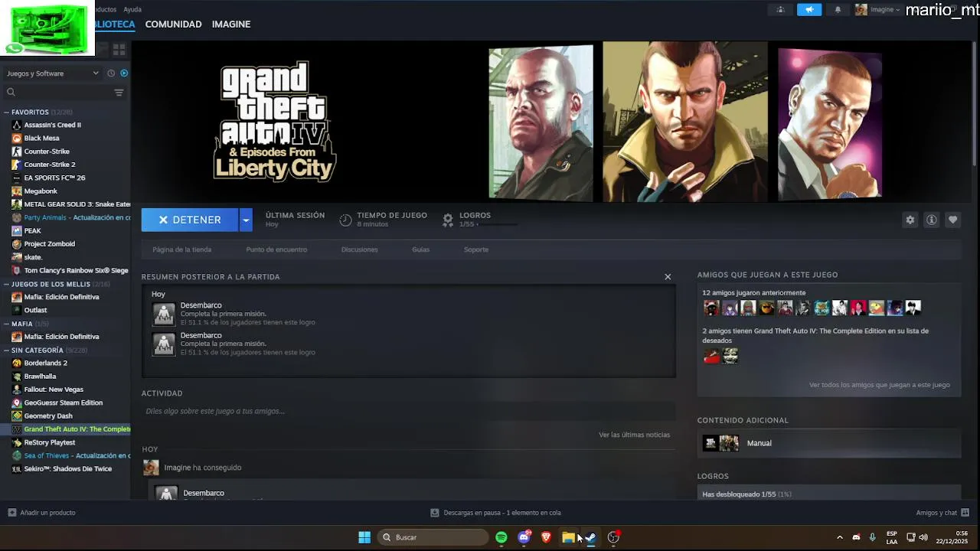The image size is (980, 551).
Task: Select Fallout: New Vegas in the library
Action: pyautogui.click(x=54, y=390)
